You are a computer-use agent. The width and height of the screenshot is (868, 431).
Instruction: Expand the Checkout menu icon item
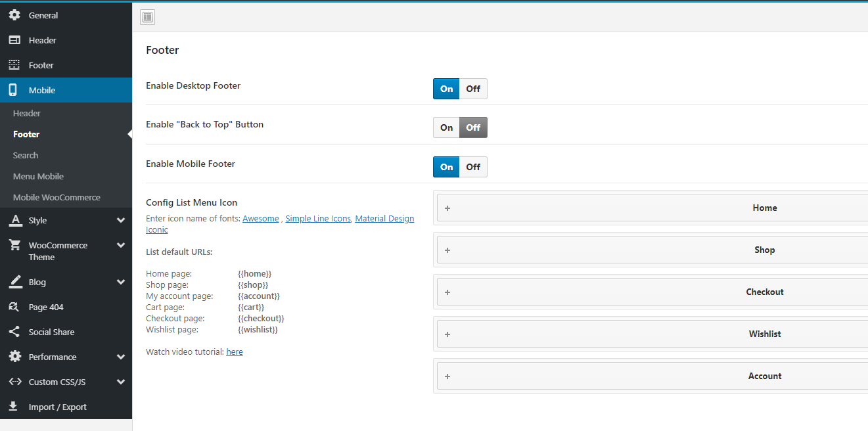click(447, 292)
